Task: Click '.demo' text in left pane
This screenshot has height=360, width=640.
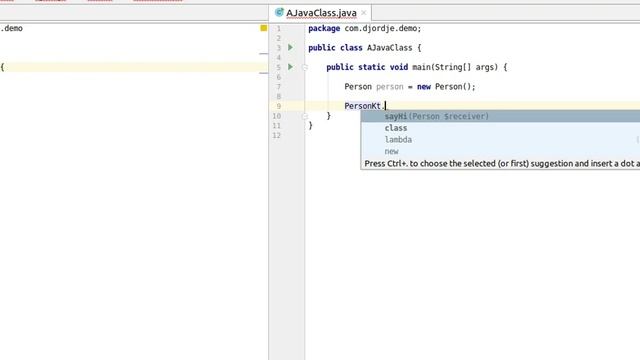Action: pos(11,28)
